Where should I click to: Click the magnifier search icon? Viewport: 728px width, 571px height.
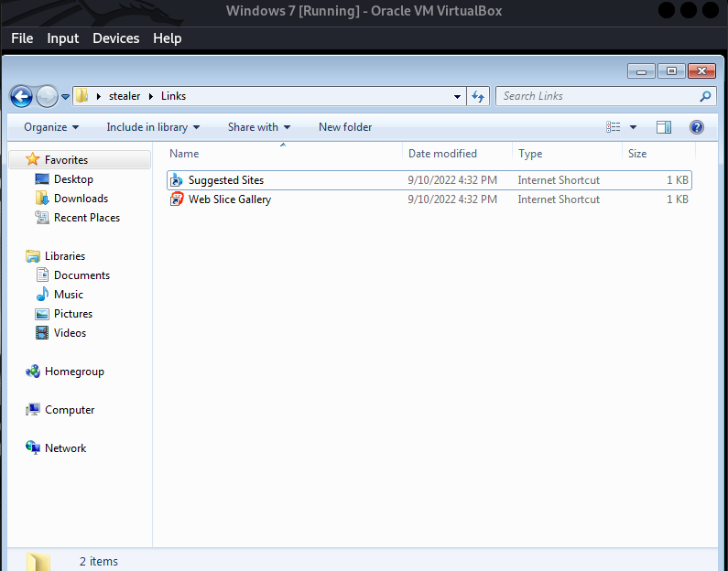[x=705, y=96]
